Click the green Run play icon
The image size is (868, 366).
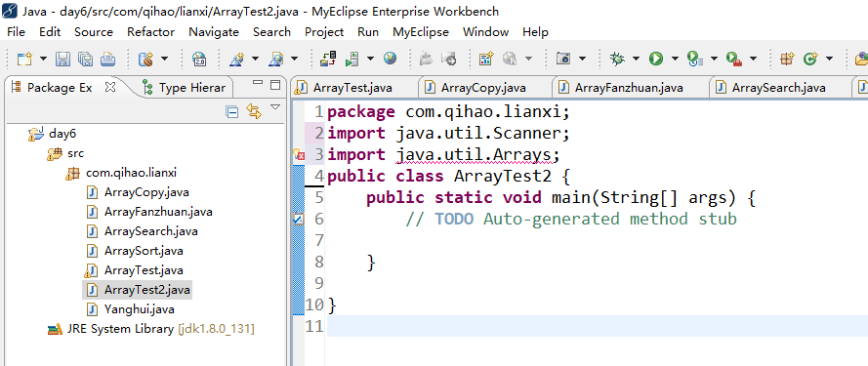click(656, 59)
